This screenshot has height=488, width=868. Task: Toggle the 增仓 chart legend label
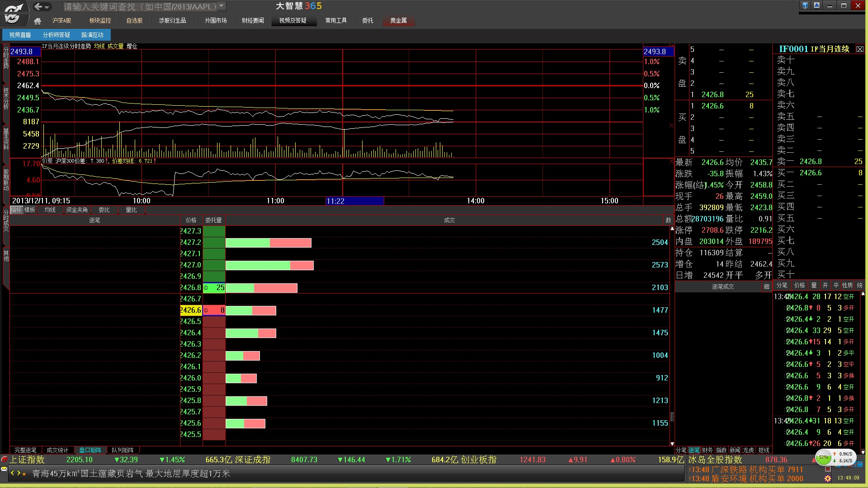pos(132,46)
